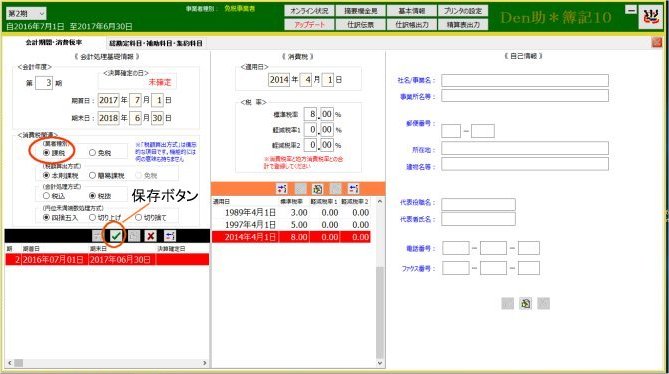Click the small red close icon on the tab row
Screen dimensions: 669x374
[657, 42]
